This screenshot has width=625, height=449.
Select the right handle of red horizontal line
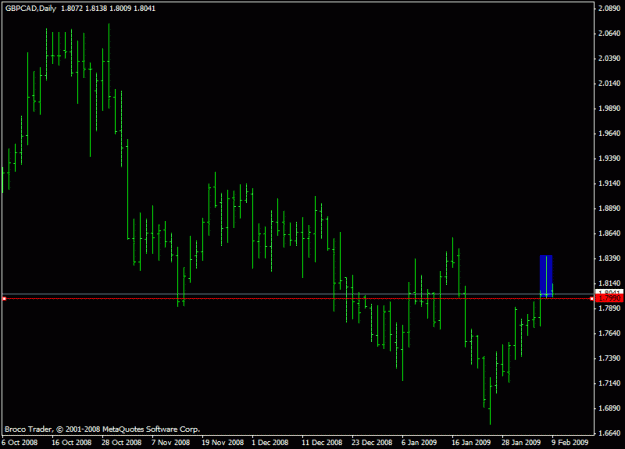pos(592,298)
